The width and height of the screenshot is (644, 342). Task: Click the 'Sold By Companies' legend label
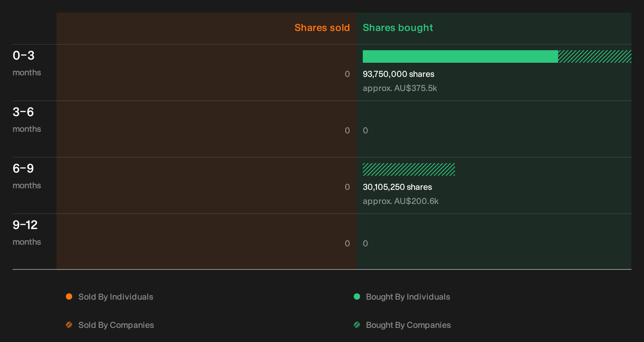116,325
